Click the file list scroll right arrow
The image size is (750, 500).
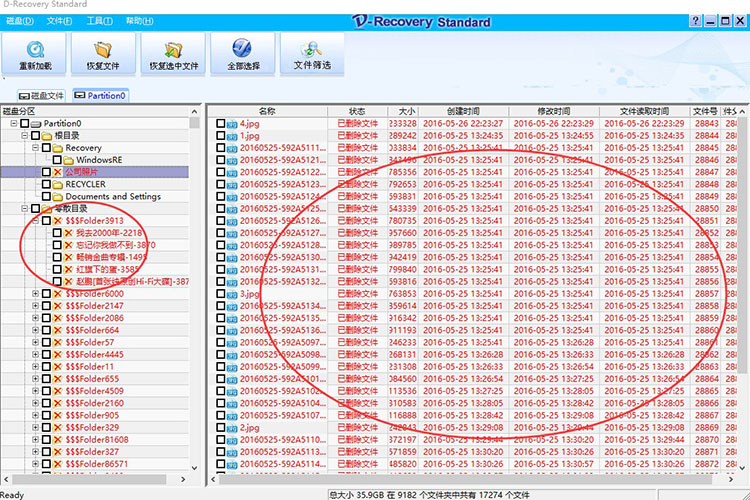pyautogui.click(x=731, y=479)
